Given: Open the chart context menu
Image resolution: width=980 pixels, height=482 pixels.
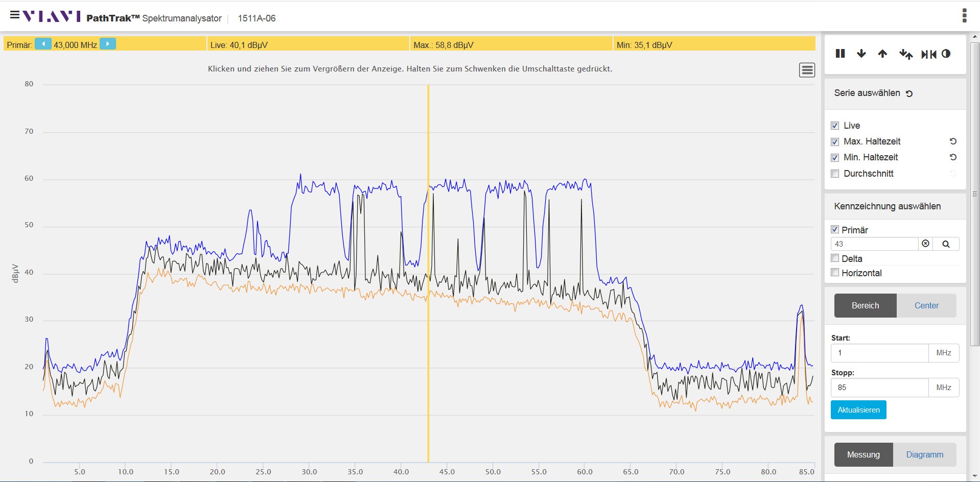Looking at the screenshot, I should [x=807, y=70].
